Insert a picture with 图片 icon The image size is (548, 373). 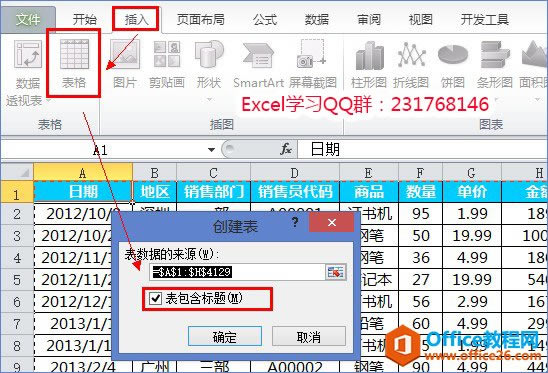click(125, 63)
